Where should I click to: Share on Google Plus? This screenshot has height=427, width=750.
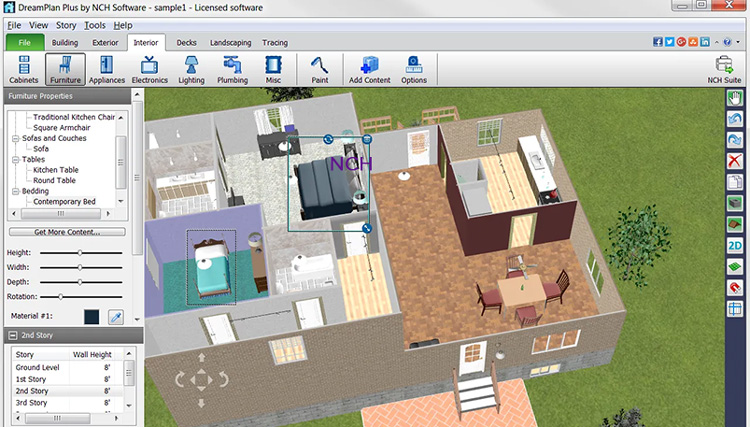(x=681, y=42)
